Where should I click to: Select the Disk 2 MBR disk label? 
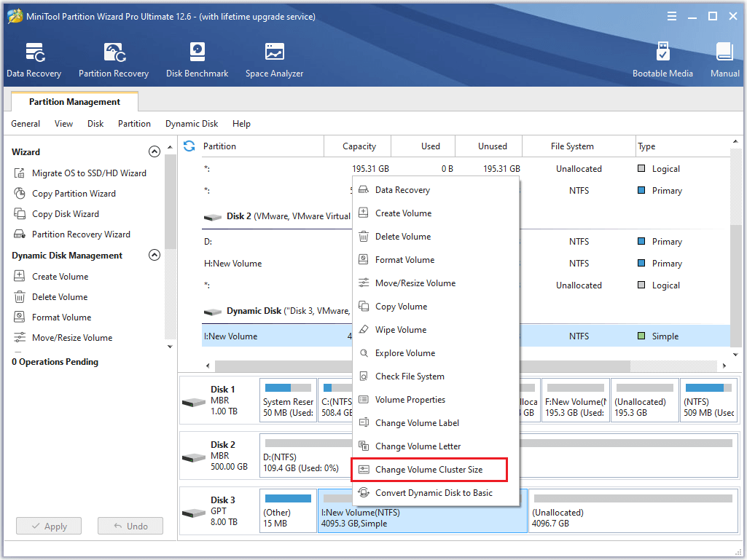click(x=219, y=455)
